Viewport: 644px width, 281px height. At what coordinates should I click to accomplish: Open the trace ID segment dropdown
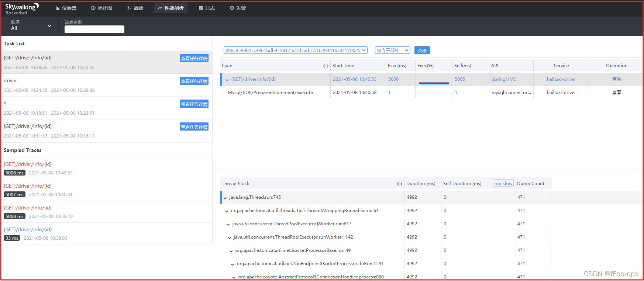pyautogui.click(x=296, y=50)
